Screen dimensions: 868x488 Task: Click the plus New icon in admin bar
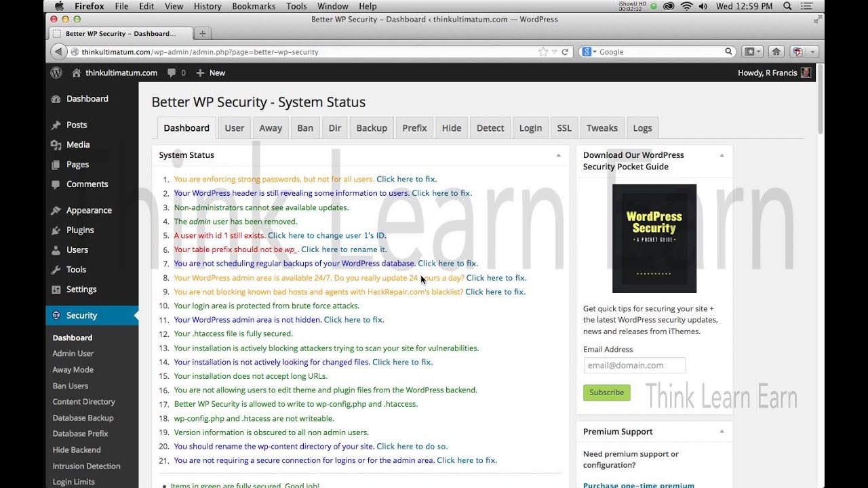tap(200, 73)
